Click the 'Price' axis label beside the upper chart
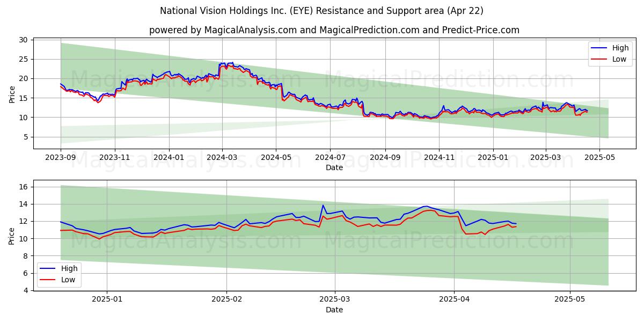This screenshot has width=644, height=322. (12, 93)
